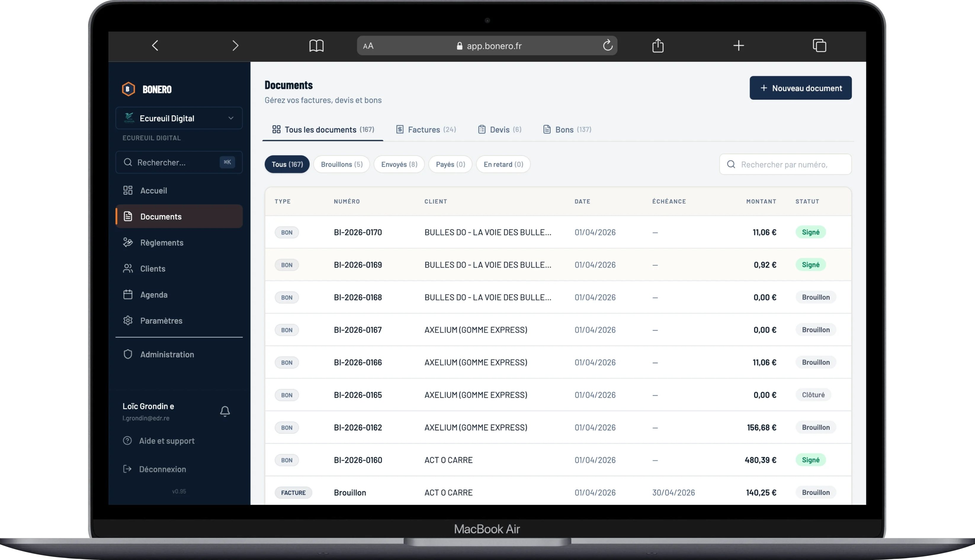Open the browser tabs overview icon
The image size is (975, 560).
819,46
